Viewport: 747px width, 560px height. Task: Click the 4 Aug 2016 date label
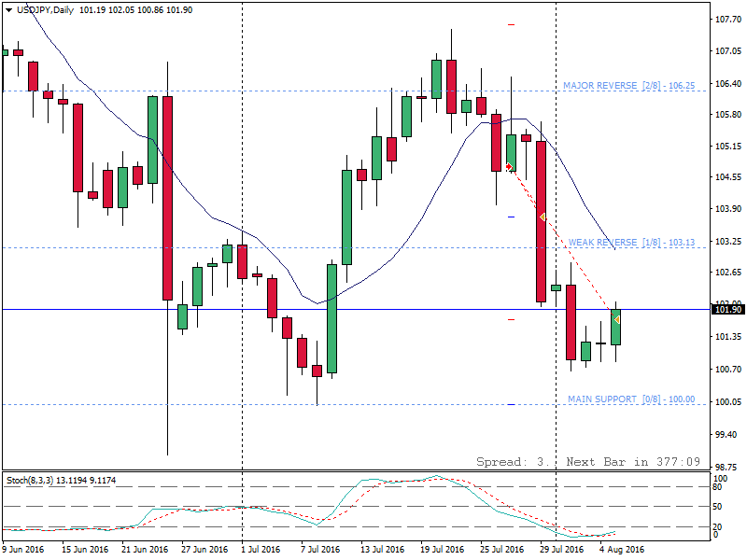coord(622,550)
